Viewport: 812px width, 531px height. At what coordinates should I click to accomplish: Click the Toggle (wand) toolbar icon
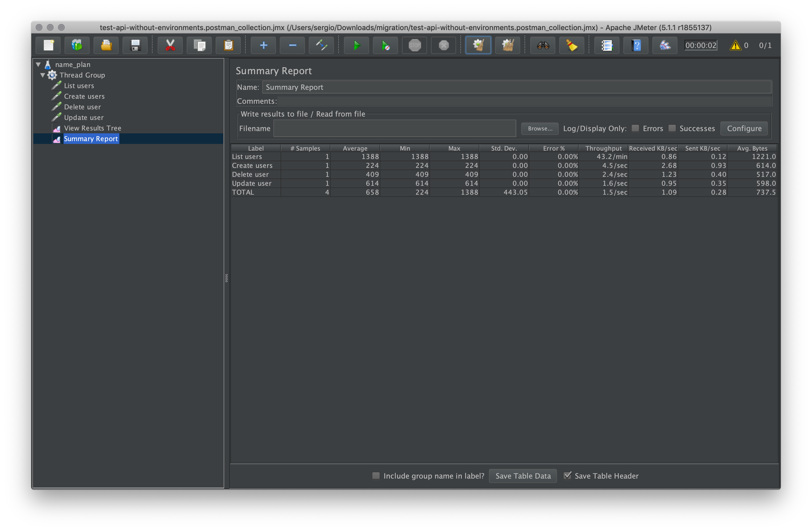pos(321,45)
